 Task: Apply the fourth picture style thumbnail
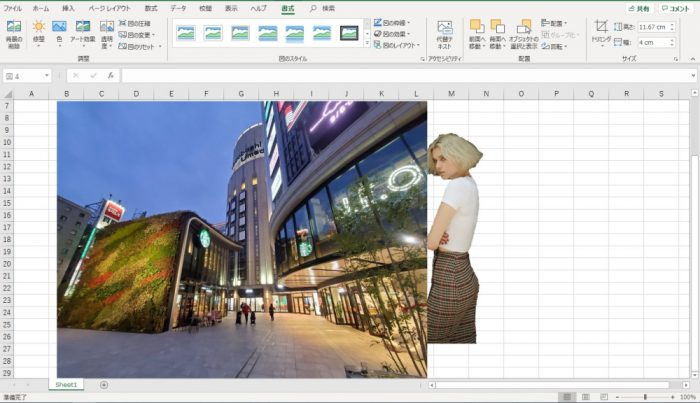click(267, 33)
